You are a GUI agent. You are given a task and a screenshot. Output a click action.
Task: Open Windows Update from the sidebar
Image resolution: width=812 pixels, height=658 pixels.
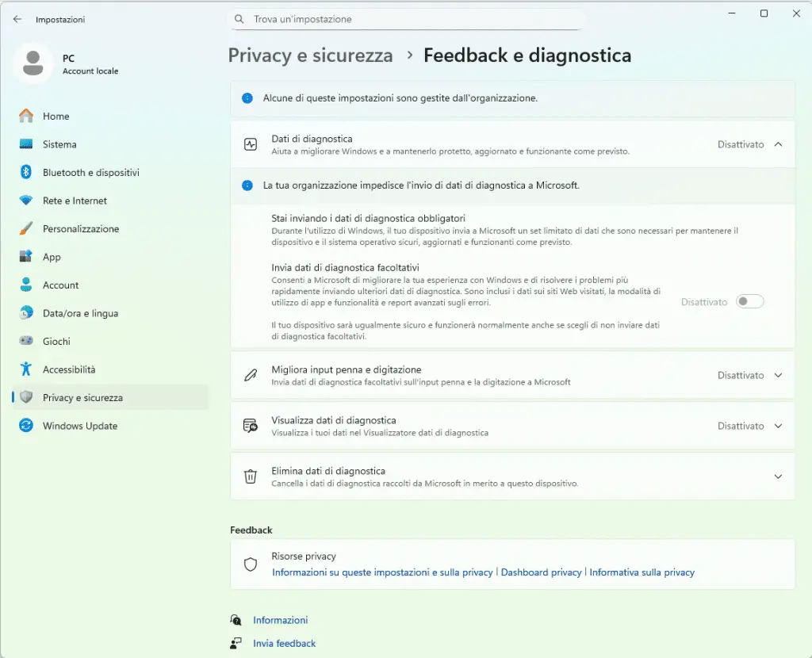point(79,426)
